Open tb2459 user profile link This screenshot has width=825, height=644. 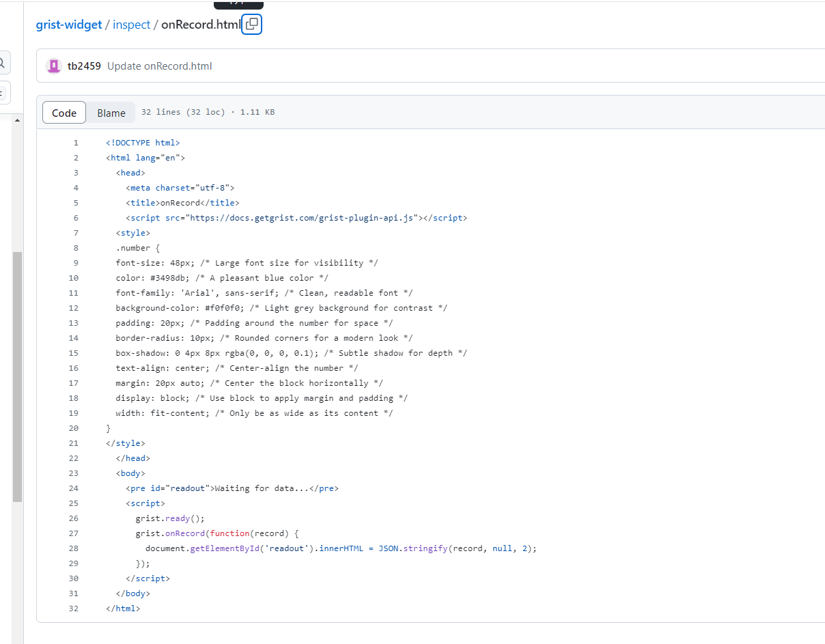click(x=84, y=66)
